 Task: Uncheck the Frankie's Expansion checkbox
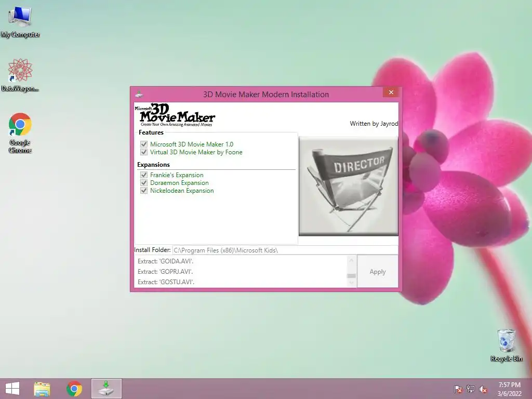coord(144,175)
